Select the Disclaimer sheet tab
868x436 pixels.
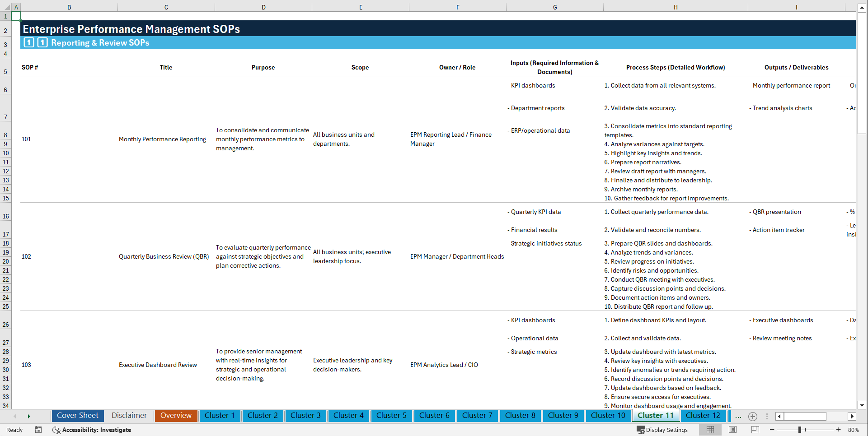tap(129, 416)
